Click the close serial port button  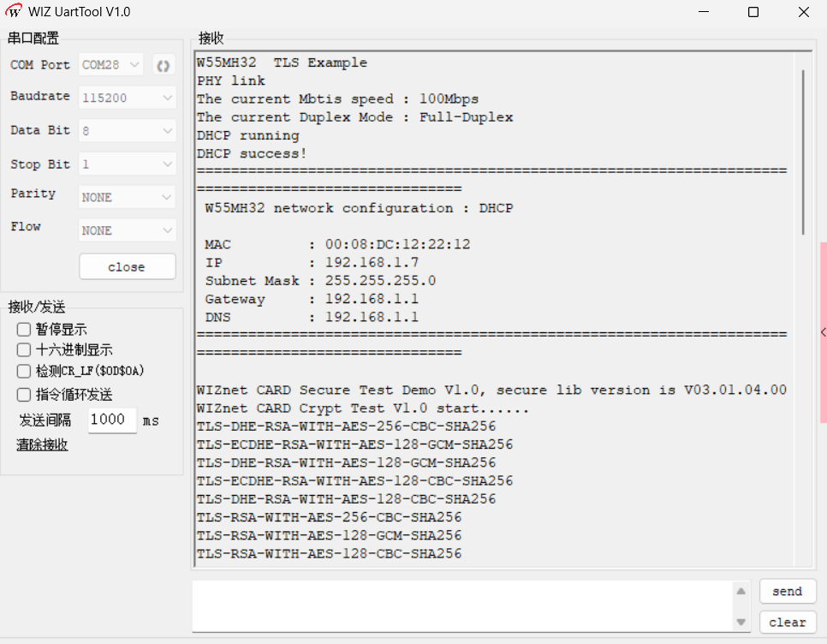pyautogui.click(x=127, y=267)
